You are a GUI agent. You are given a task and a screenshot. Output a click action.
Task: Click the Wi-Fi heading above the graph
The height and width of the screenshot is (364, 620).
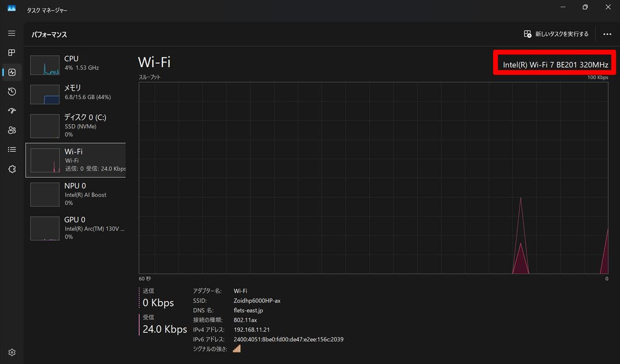click(154, 62)
